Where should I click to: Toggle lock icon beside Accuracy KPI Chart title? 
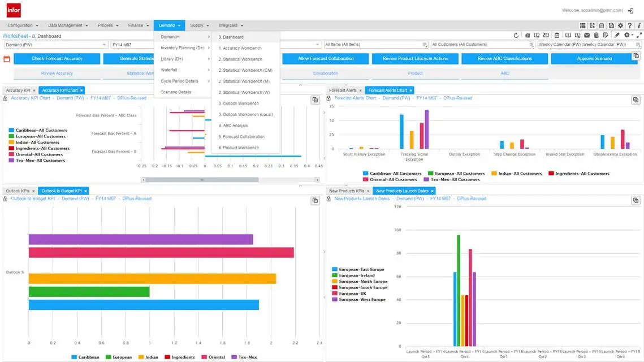[5, 98]
